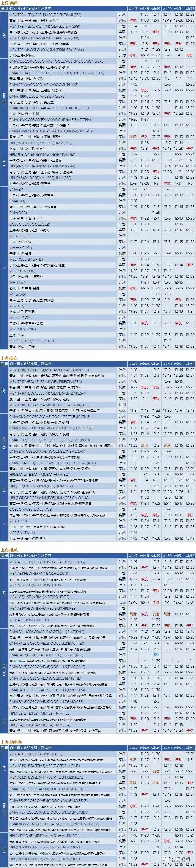The height and width of the screenshot is (868, 196).
Task: Click row MSK(AE7)HSD(NERA4)MSC(CONDOR)
Action: pos(63,596)
